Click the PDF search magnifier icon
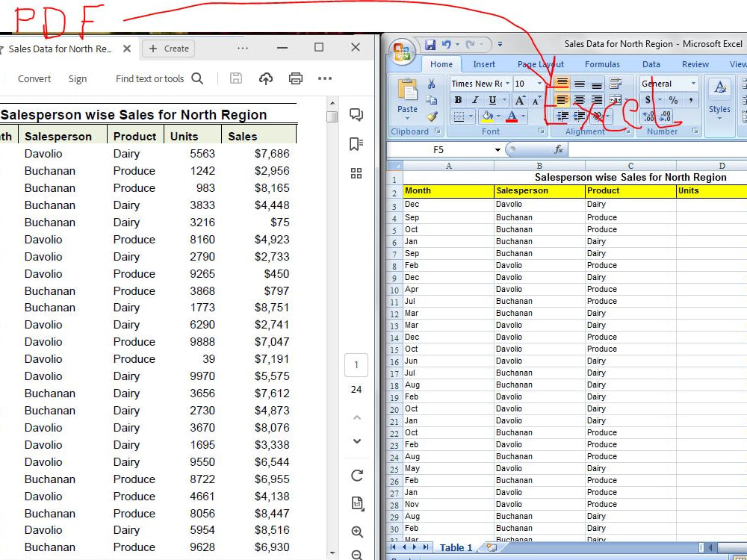Viewport: 747px width, 560px height. (x=197, y=78)
